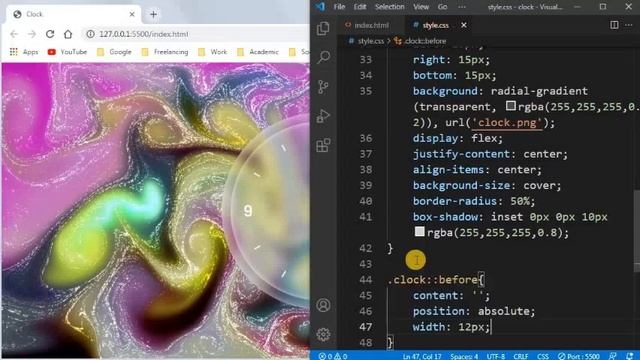The width and height of the screenshot is (640, 360).
Task: Open the Source Control view
Action: coord(323,87)
